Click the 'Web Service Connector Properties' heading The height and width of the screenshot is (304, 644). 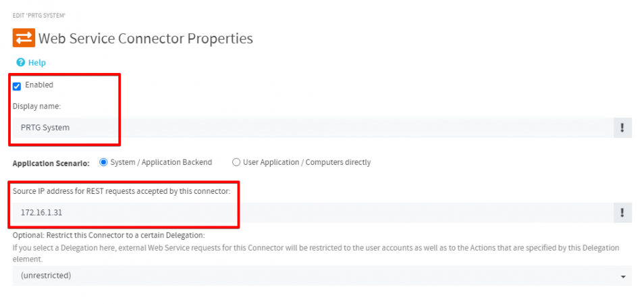pos(146,38)
